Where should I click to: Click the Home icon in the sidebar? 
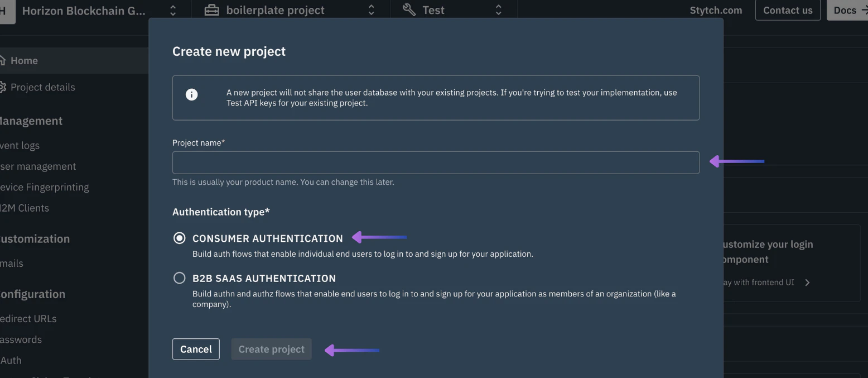coord(4,60)
